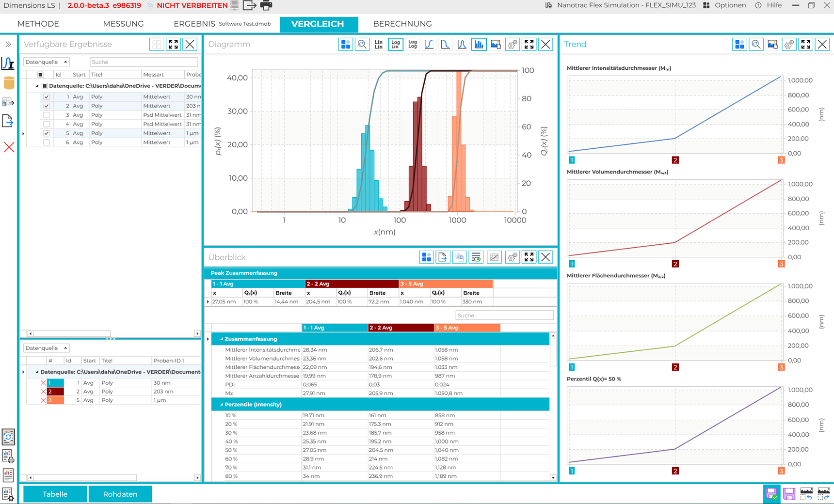
Task: Open the MESSUNG tab
Action: coord(123,24)
